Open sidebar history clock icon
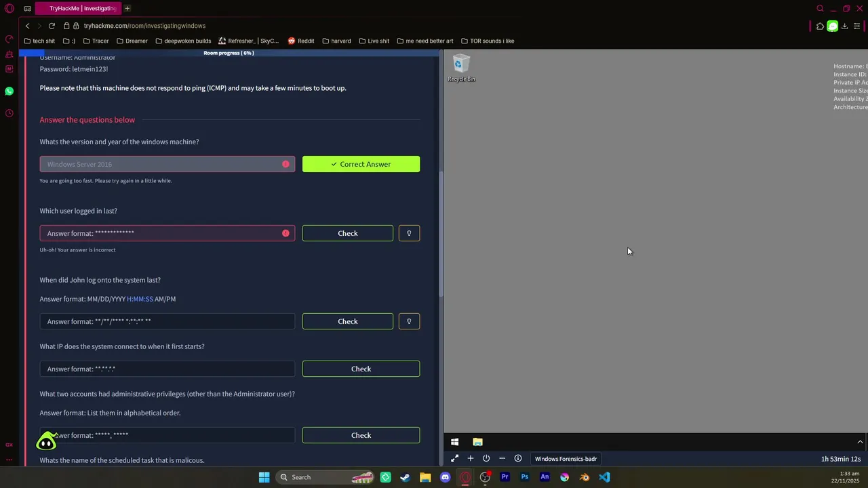The width and height of the screenshot is (868, 488). (x=9, y=113)
